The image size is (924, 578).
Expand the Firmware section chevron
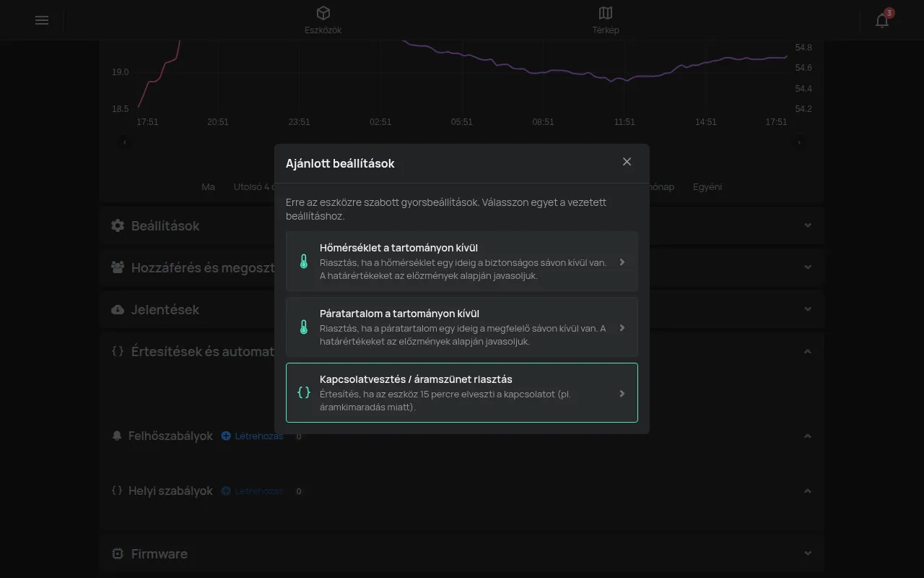808,553
